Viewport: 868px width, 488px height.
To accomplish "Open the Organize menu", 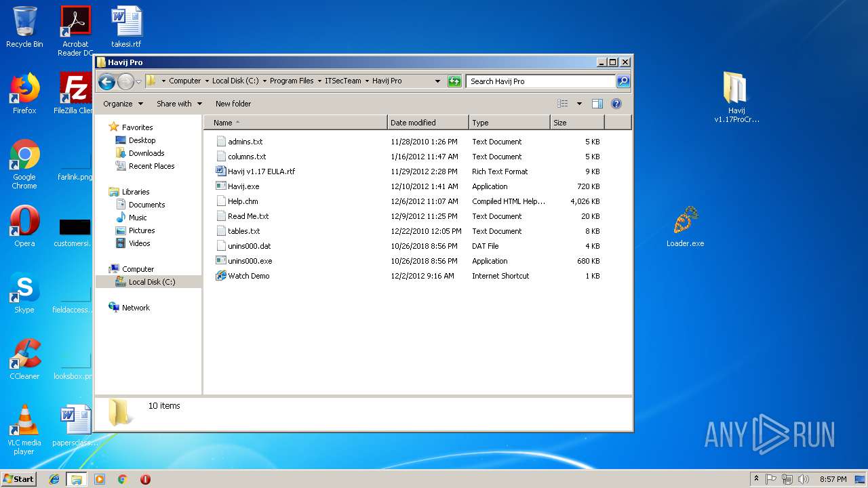I will tap(123, 104).
